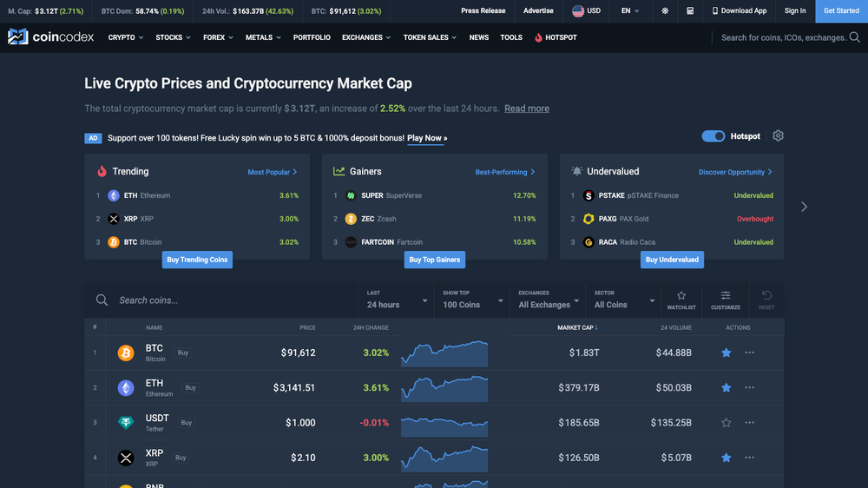The image size is (868, 488).
Task: Show next cards with right arrow
Action: [804, 207]
